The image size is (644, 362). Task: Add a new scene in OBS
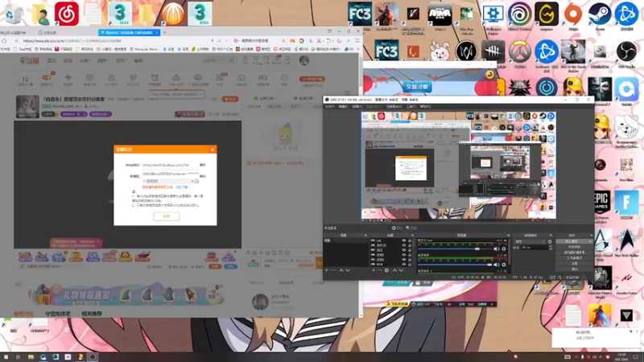click(327, 270)
